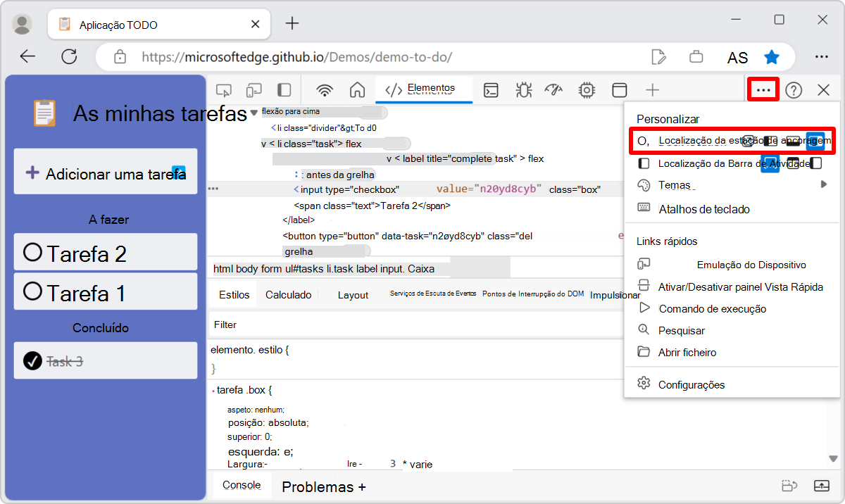Image resolution: width=845 pixels, height=504 pixels.
Task: Uncheck the completed Task 3 checkmark
Action: tap(32, 361)
